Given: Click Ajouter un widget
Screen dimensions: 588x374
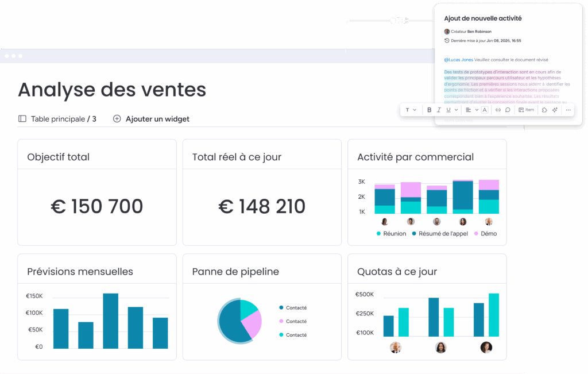Looking at the screenshot, I should (x=157, y=119).
